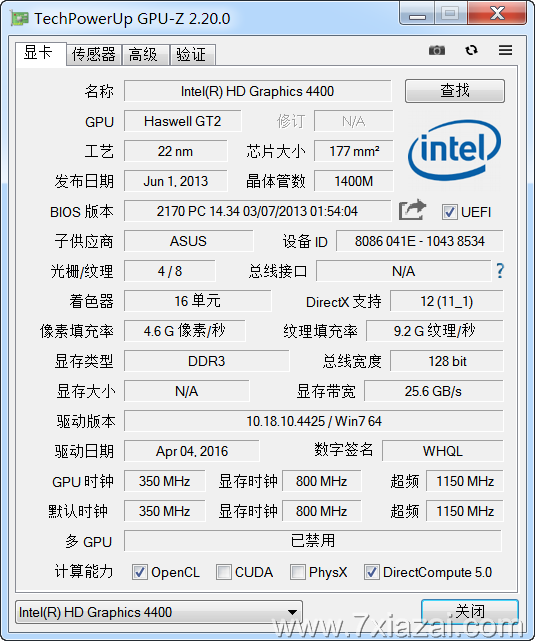Click the 16 单元 shaders field

[x=197, y=301]
